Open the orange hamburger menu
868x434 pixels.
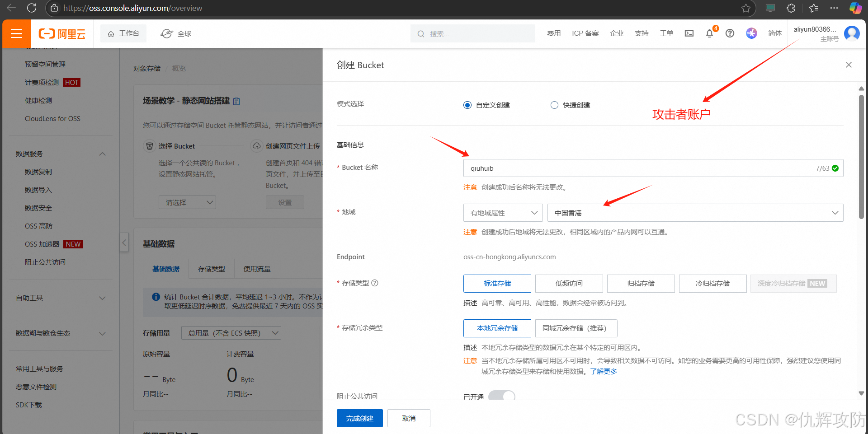click(x=16, y=33)
